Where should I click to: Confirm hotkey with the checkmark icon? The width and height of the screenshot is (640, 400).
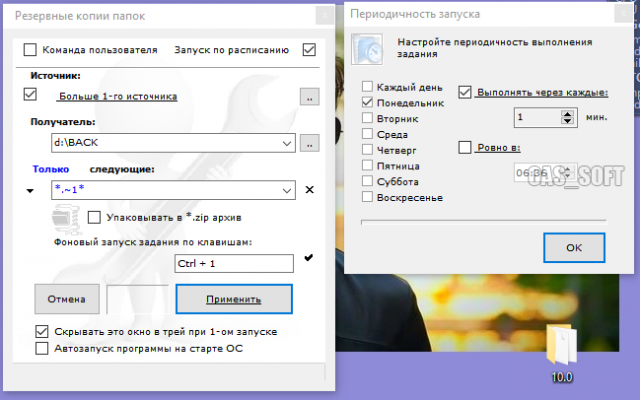(x=309, y=257)
